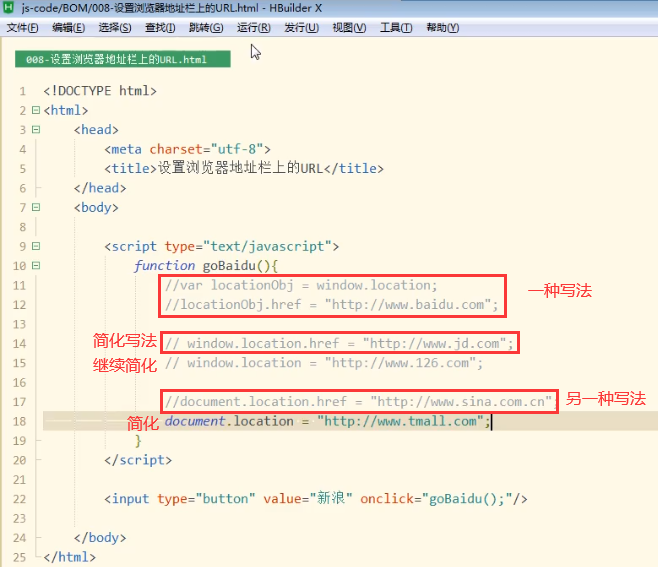The image size is (658, 567).
Task: Click the type="button" attribute on line 22
Action: 206,499
